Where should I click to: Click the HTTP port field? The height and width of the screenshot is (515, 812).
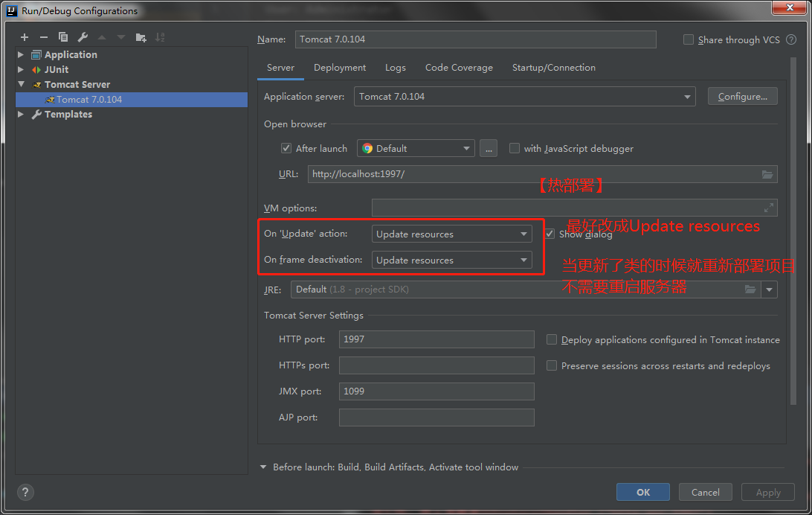click(436, 339)
